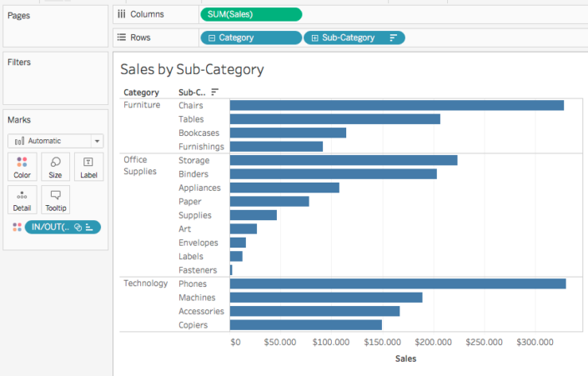The width and height of the screenshot is (588, 376).
Task: Open the Label marks card
Action: [x=88, y=167]
